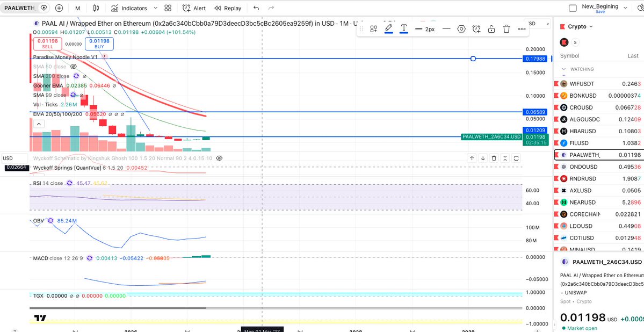Viewport: 644px width, 332px height.
Task: Collapse the indicator legend with arrow toggle
Action: [39, 124]
